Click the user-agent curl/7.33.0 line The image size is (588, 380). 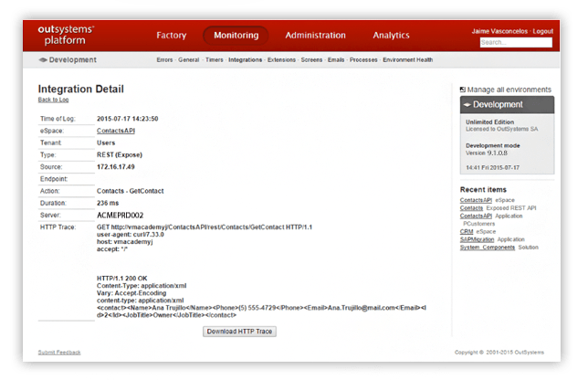tap(131, 235)
